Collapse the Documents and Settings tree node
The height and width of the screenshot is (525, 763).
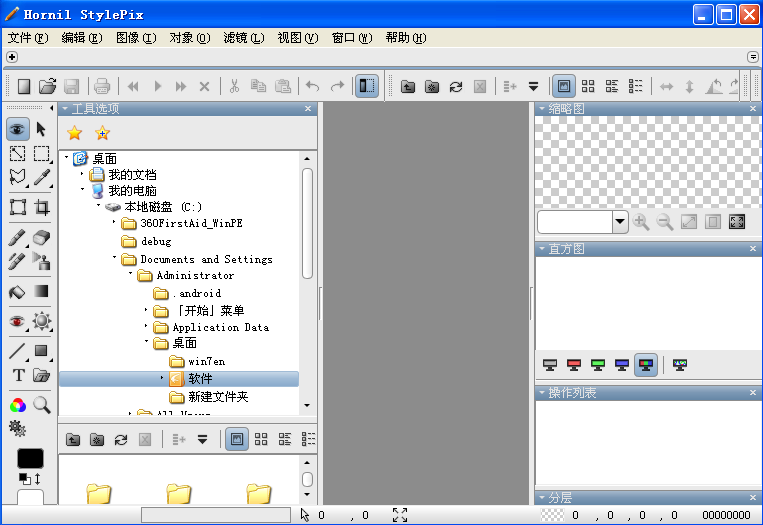pos(115,258)
